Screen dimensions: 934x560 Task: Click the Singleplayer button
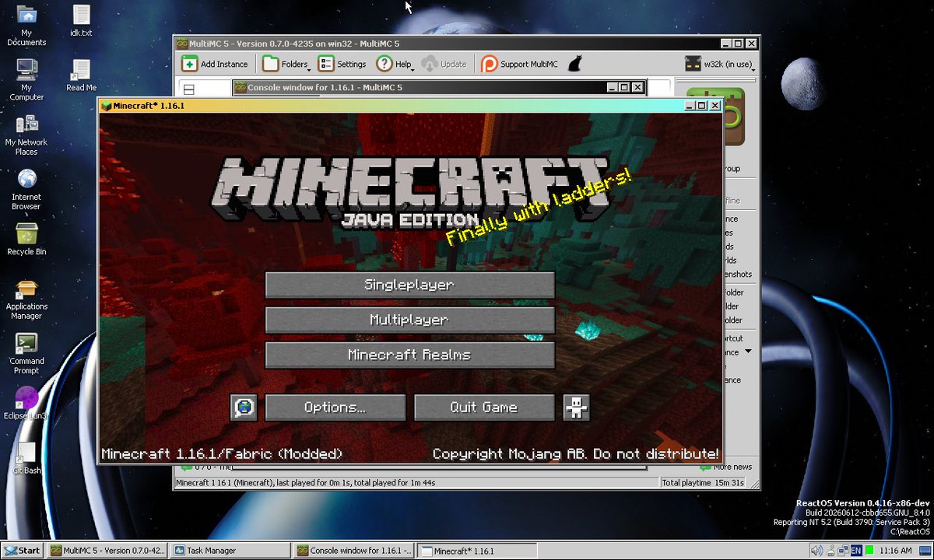point(409,285)
